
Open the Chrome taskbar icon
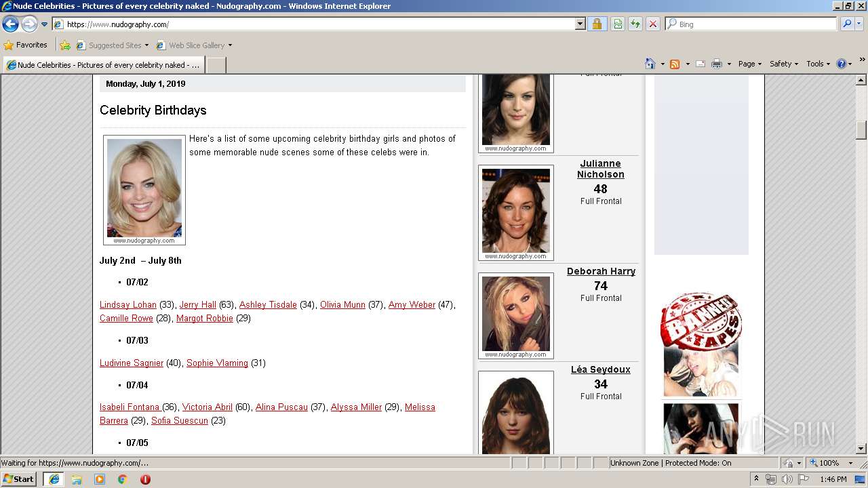(123, 479)
